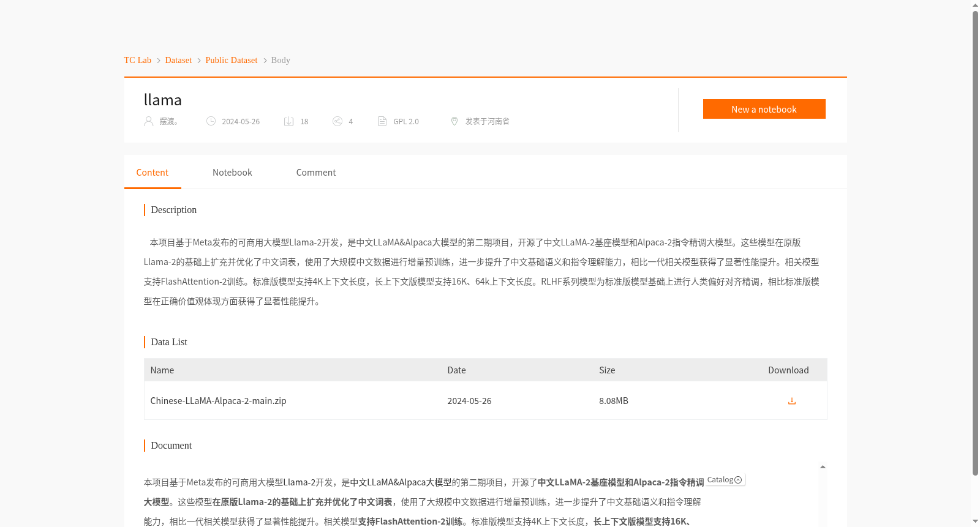
Task: Click the Size column header
Action: tap(607, 370)
